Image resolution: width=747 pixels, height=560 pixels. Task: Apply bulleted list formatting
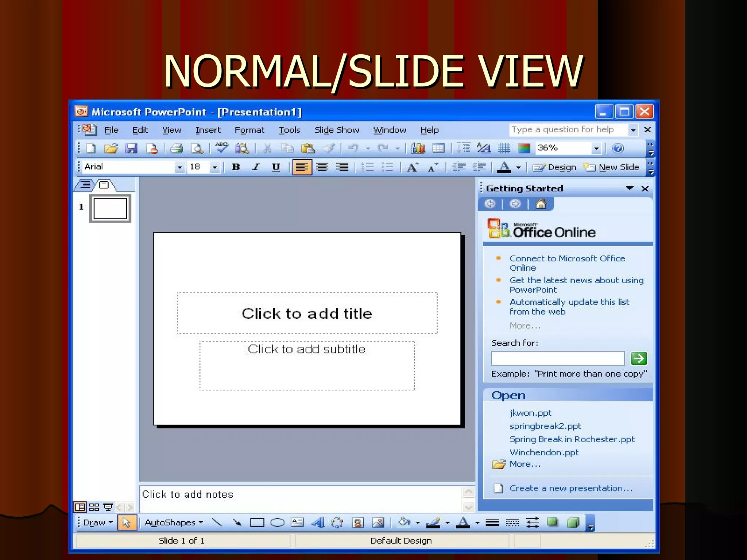tap(388, 167)
